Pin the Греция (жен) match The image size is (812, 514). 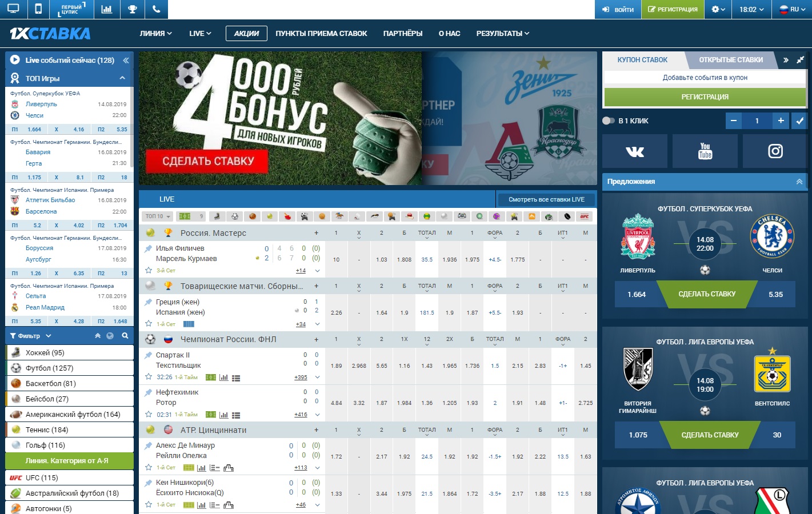click(x=149, y=302)
